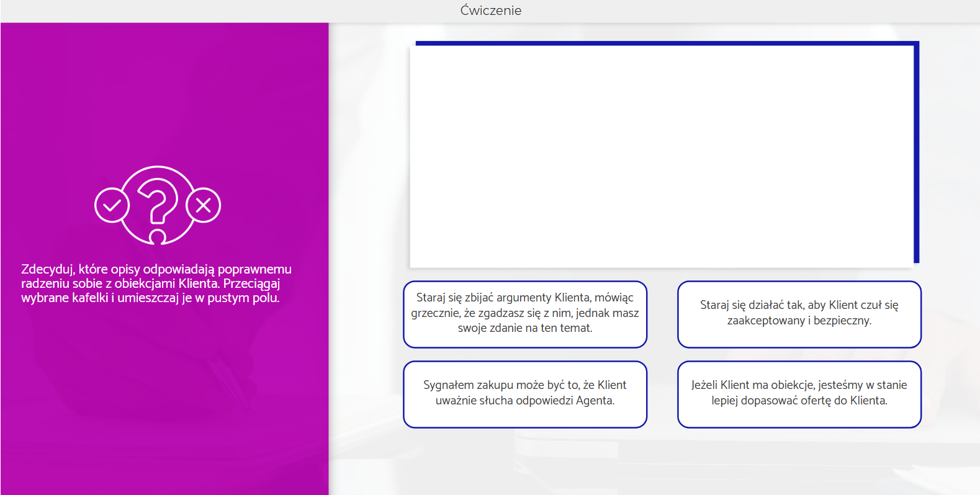The width and height of the screenshot is (980, 495).
Task: Click 'lepiej dopasować ofertę do Klienta' tile line
Action: point(799,401)
